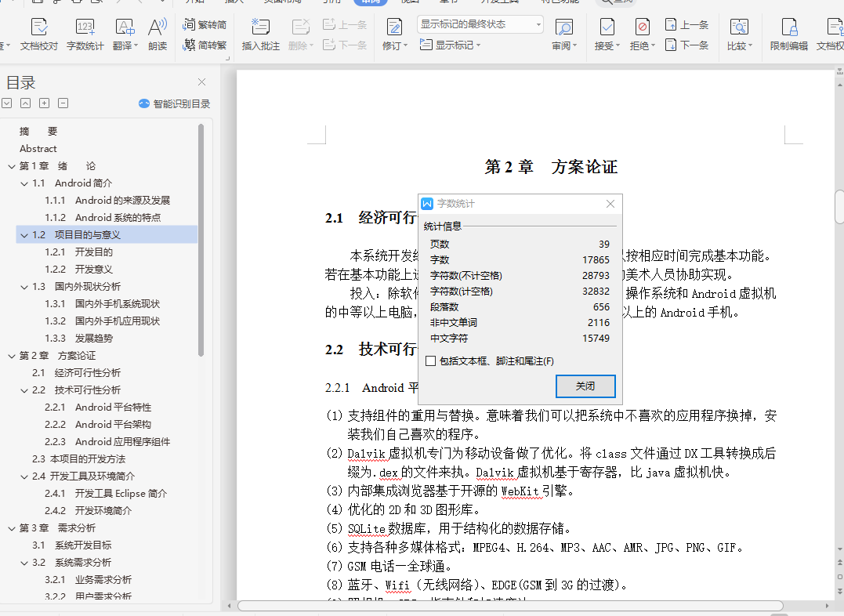Select 2.3 本项目的开发方法 entry
The image size is (844, 616).
(x=78, y=458)
